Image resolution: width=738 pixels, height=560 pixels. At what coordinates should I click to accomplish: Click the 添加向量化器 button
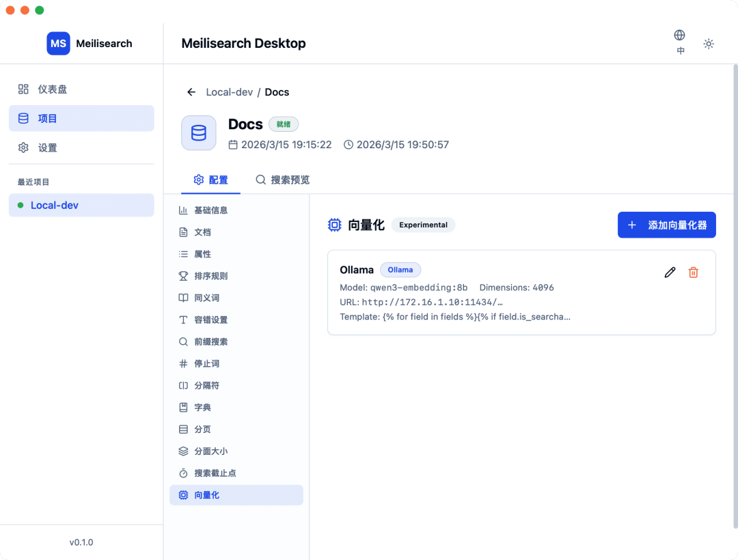click(x=666, y=225)
